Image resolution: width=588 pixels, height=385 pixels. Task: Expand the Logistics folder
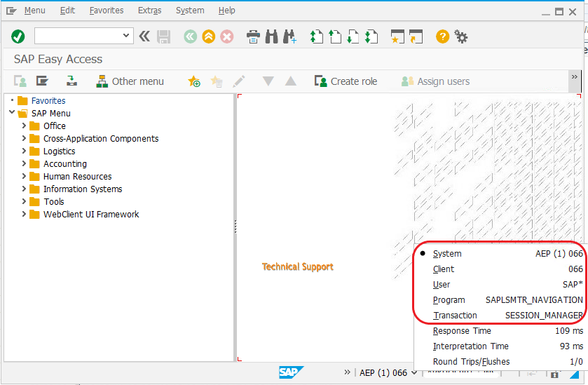[x=24, y=151]
